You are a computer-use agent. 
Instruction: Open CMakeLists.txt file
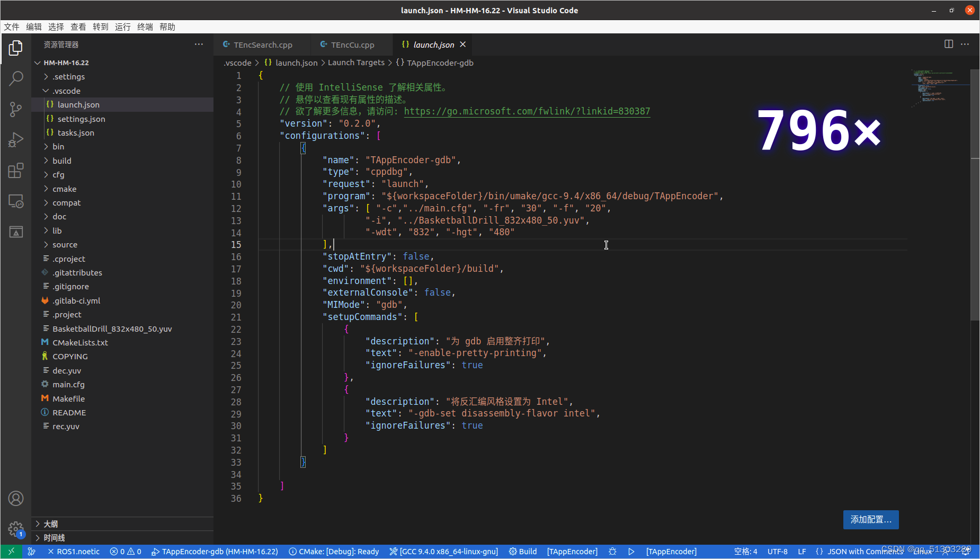122,343
